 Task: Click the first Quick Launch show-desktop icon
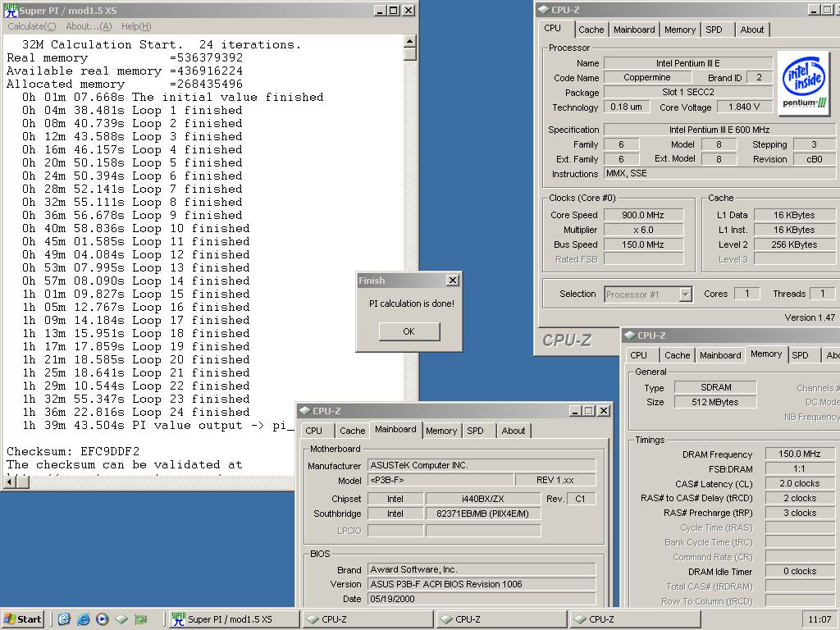[x=64, y=619]
